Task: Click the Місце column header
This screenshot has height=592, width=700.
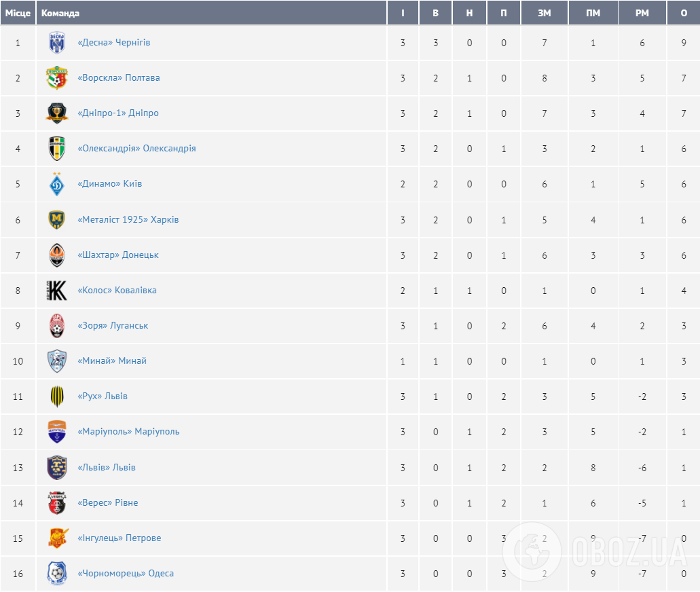Action: pyautogui.click(x=18, y=13)
